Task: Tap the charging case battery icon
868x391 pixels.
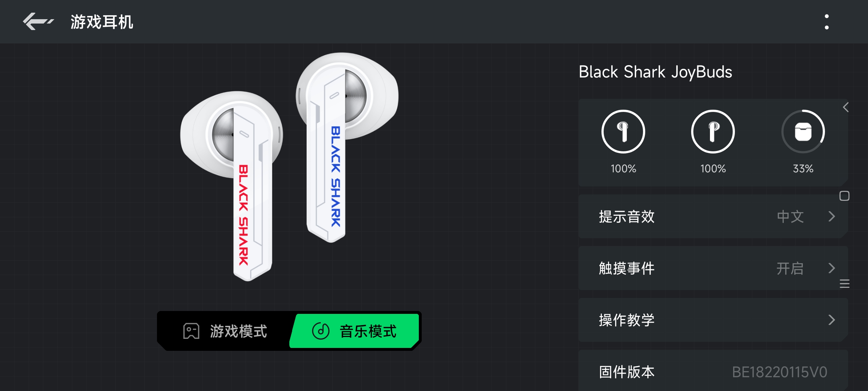Action: tap(803, 131)
